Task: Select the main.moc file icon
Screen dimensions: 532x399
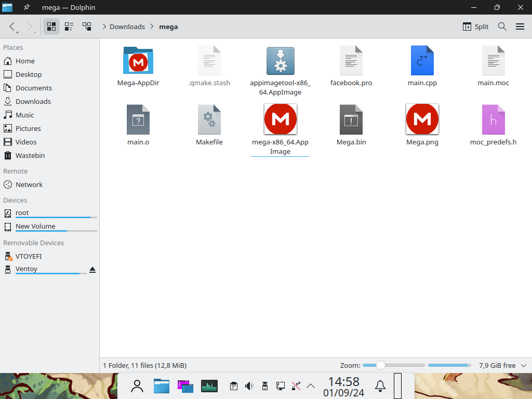Action: [494, 60]
